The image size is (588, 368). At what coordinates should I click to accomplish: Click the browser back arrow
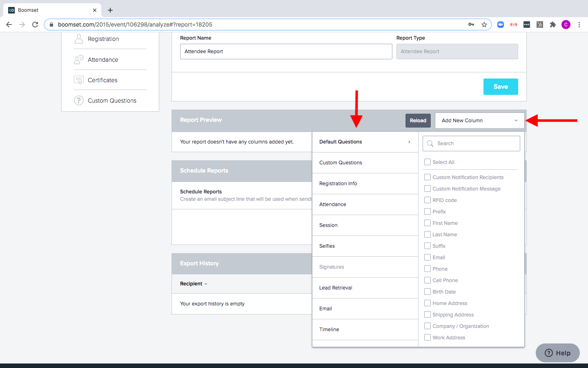click(x=9, y=25)
